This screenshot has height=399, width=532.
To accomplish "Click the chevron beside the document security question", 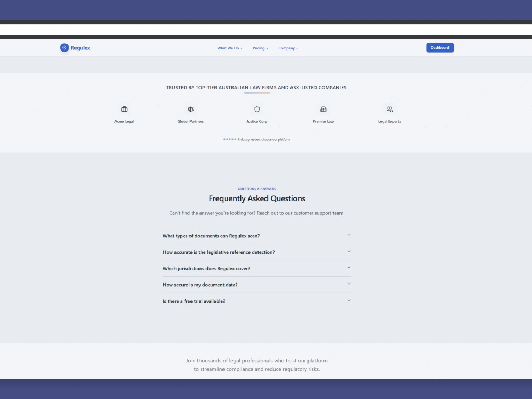I will pyautogui.click(x=349, y=284).
